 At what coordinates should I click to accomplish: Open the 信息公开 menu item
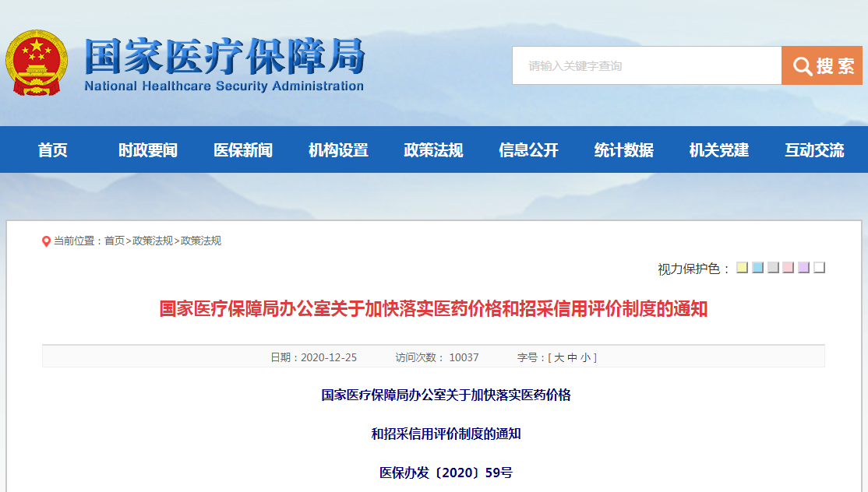click(x=528, y=150)
